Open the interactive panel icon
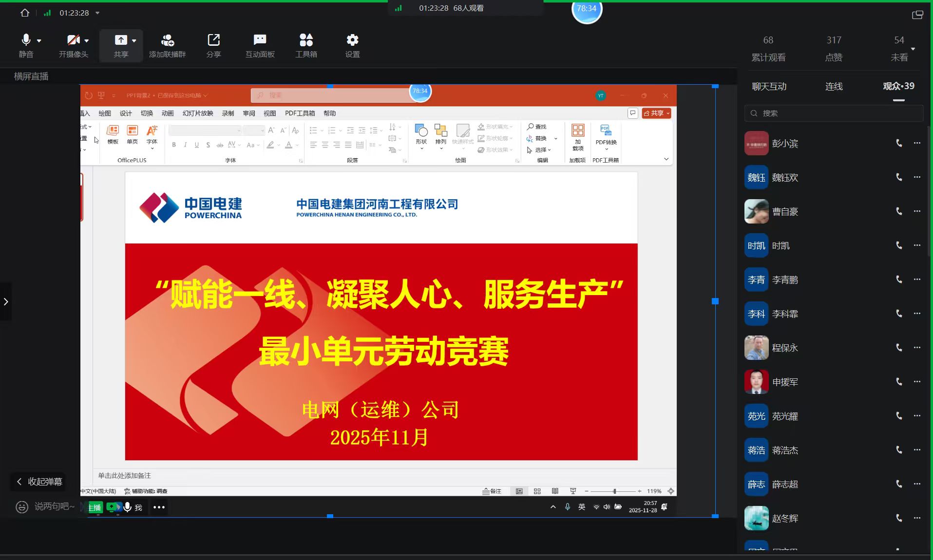The height and width of the screenshot is (560, 933). point(260,40)
